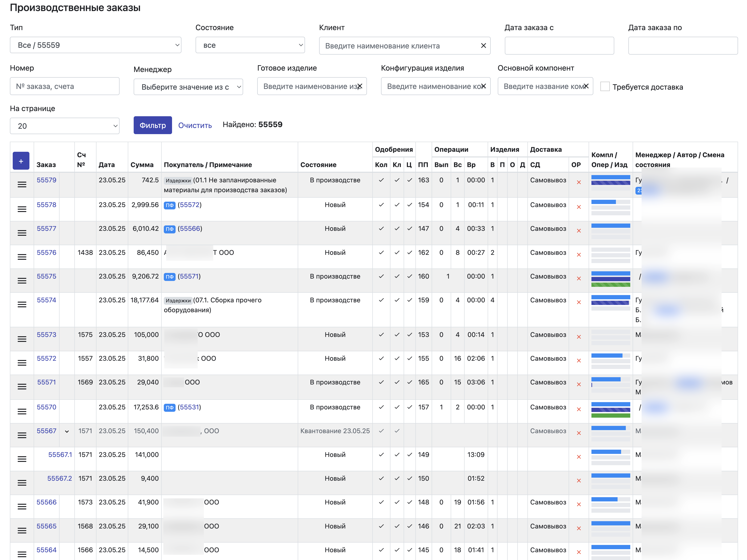Toggle the Требуется доставка checkbox
747x560 pixels.
tap(605, 86)
